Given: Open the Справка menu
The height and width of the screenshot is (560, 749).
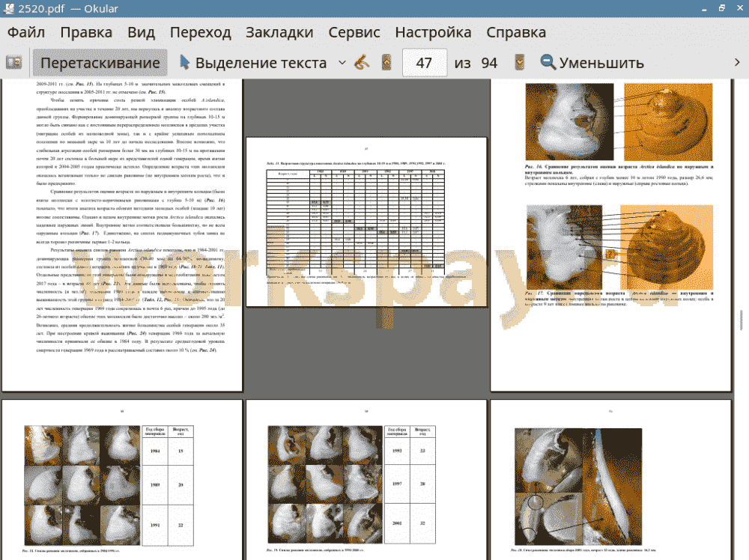Looking at the screenshot, I should 516,32.
